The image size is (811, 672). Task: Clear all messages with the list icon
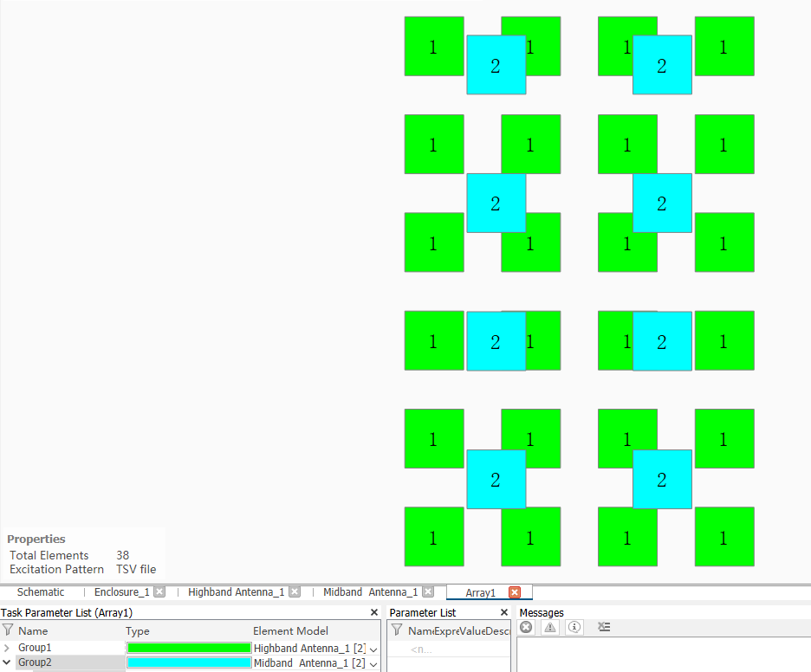[x=604, y=628]
